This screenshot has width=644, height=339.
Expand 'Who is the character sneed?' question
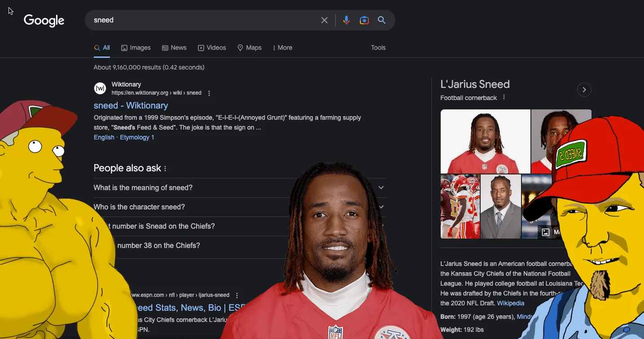240,207
